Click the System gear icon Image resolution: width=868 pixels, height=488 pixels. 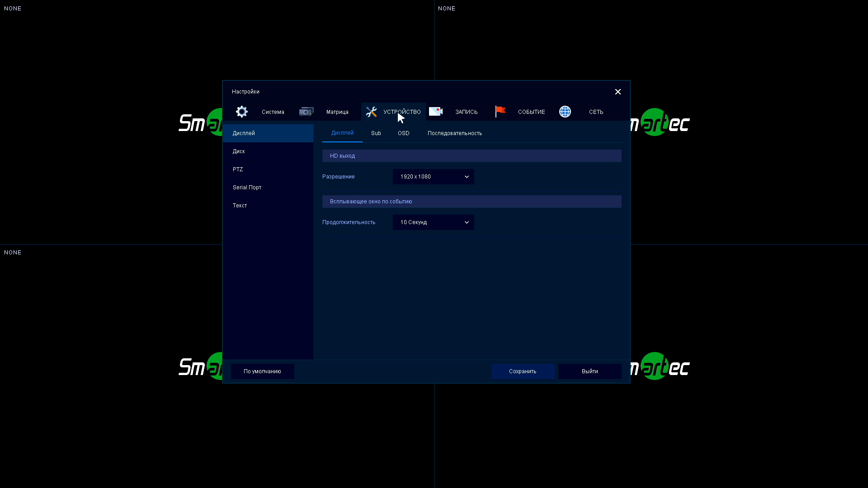(x=242, y=112)
